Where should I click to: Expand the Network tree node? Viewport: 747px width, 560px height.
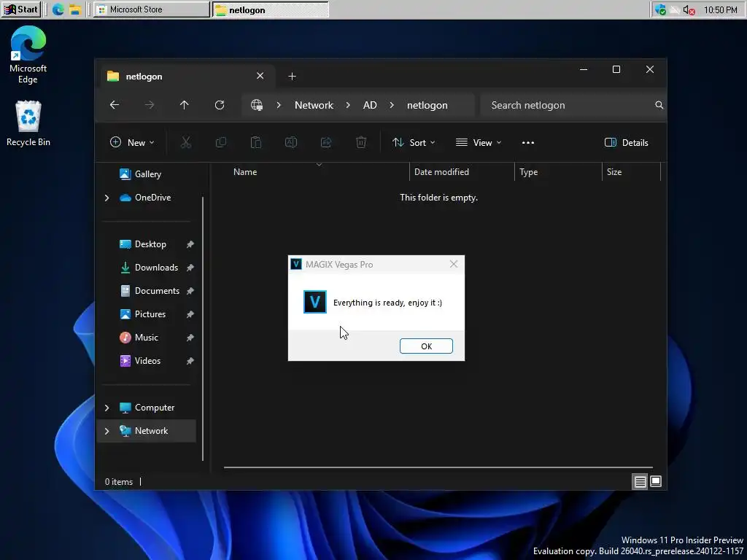pyautogui.click(x=107, y=431)
